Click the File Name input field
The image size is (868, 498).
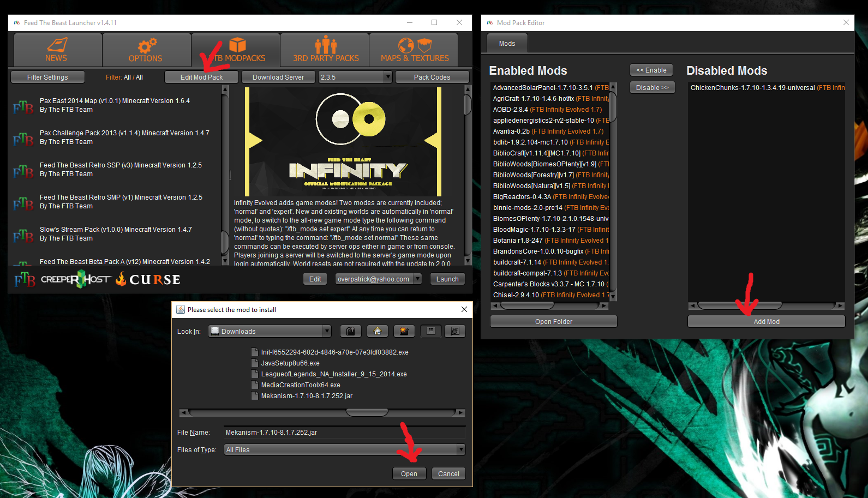pos(345,433)
